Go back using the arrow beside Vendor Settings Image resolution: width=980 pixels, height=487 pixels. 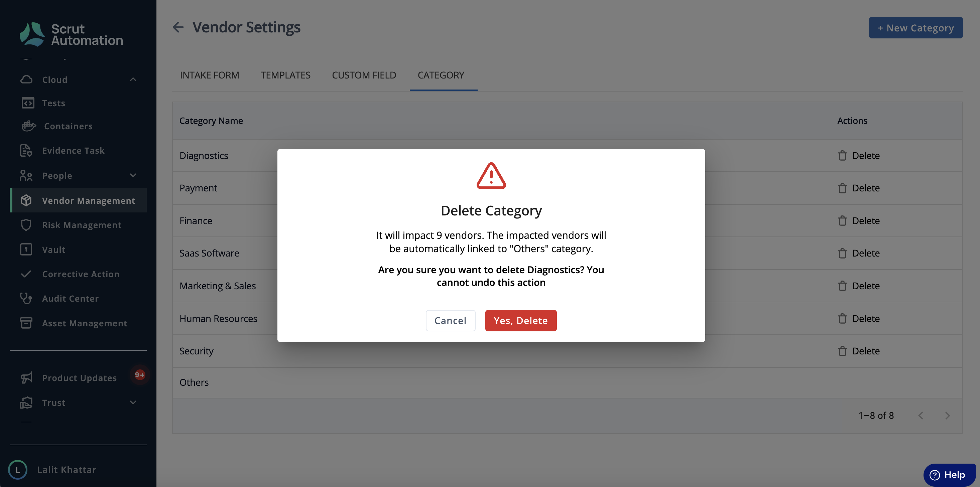(x=178, y=27)
